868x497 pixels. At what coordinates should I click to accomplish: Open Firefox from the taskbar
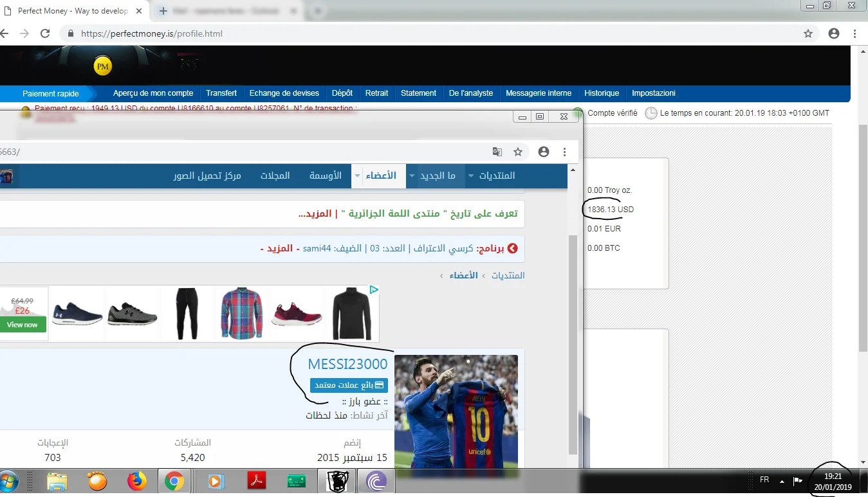[136, 481]
